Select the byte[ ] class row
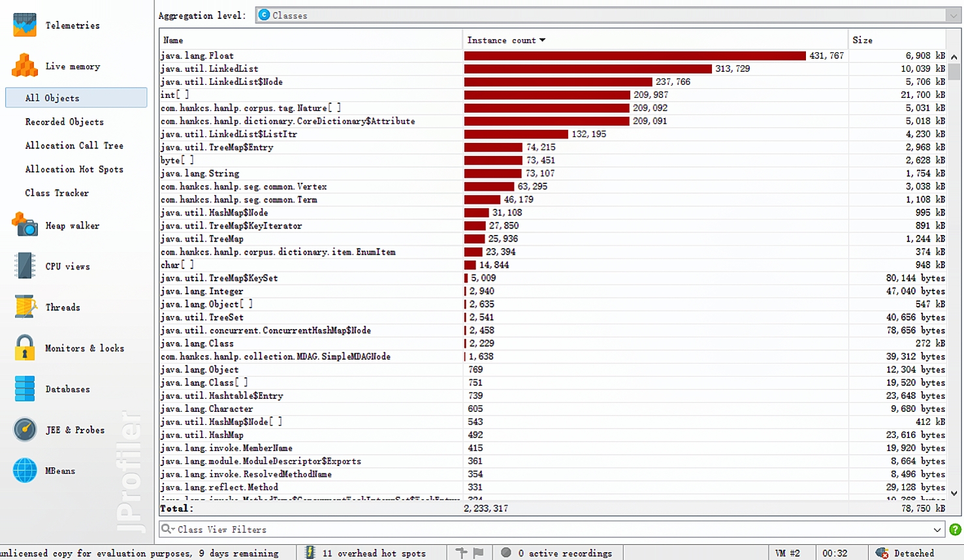This screenshot has width=964, height=560. point(553,161)
